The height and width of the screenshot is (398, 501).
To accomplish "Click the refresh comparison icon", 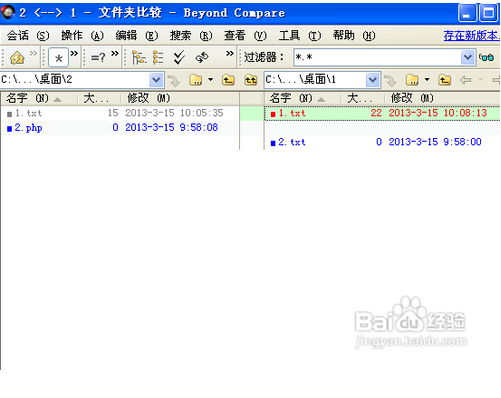I will (x=202, y=58).
